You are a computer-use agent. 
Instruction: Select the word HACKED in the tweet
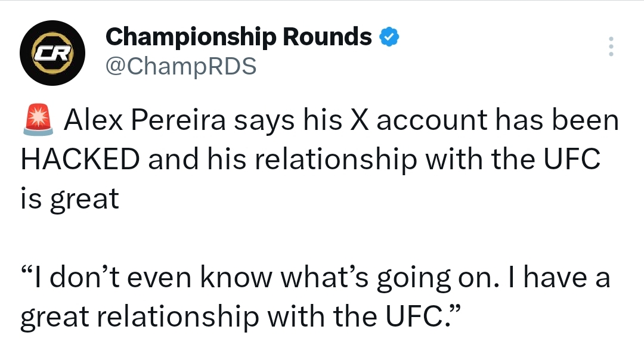pos(80,159)
